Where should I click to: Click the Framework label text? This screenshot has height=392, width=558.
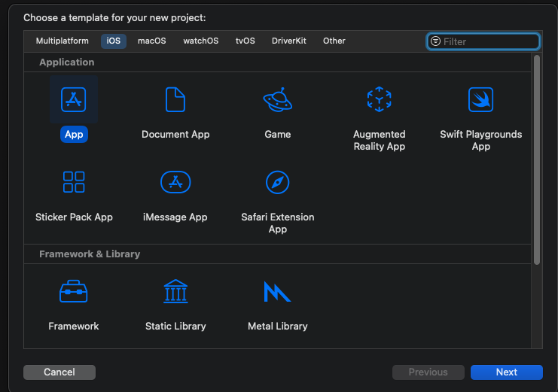point(74,327)
